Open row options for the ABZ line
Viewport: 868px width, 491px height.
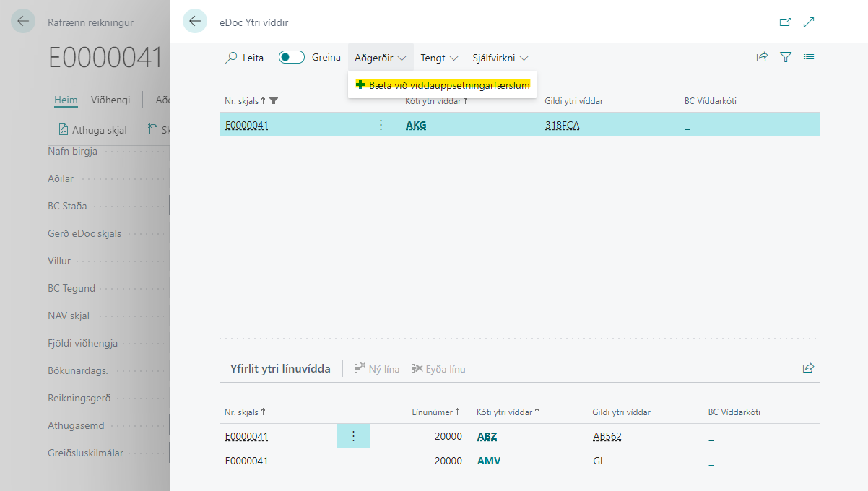coord(353,436)
